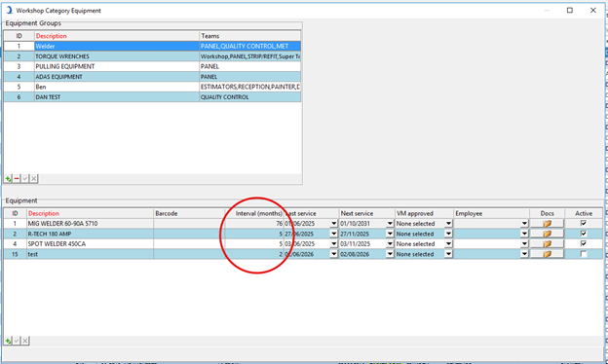
Task: Click R-TECH 180 AMP description cell
Action: pos(90,234)
